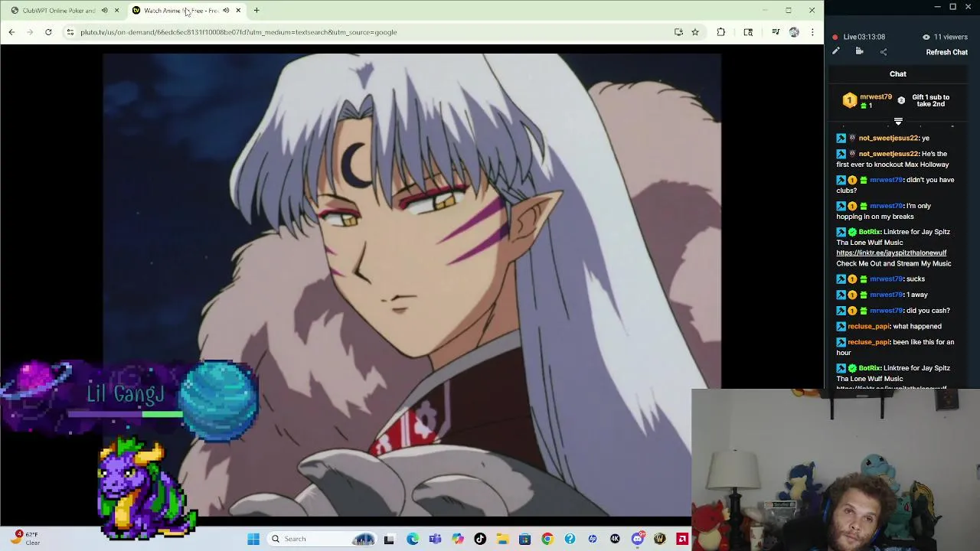This screenshot has height=551, width=980.
Task: Close the ClubWPT Online Poker tab
Action: coord(116,10)
